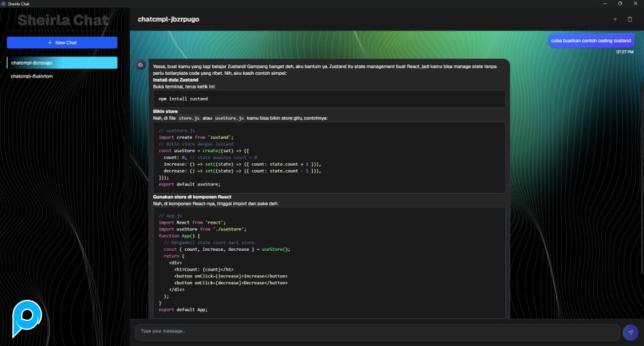Viewport: 644px width, 346px height.
Task: Click the 07:27 PM message timestamp
Action: [624, 52]
